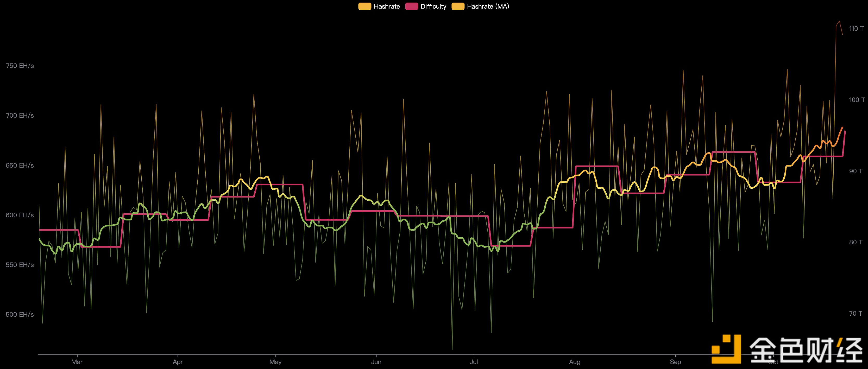868x369 pixels.
Task: Click the 500 EH/s axis label
Action: (x=20, y=314)
